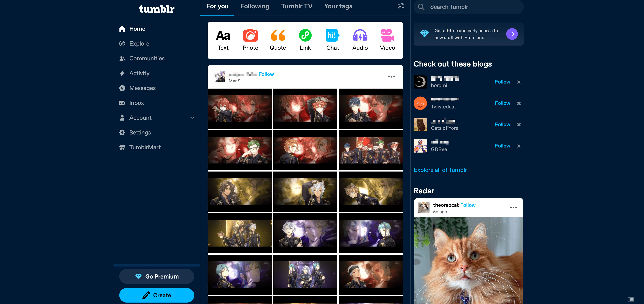Screen dimensions: 644x304
Task: Start a Chat post
Action: click(x=332, y=35)
